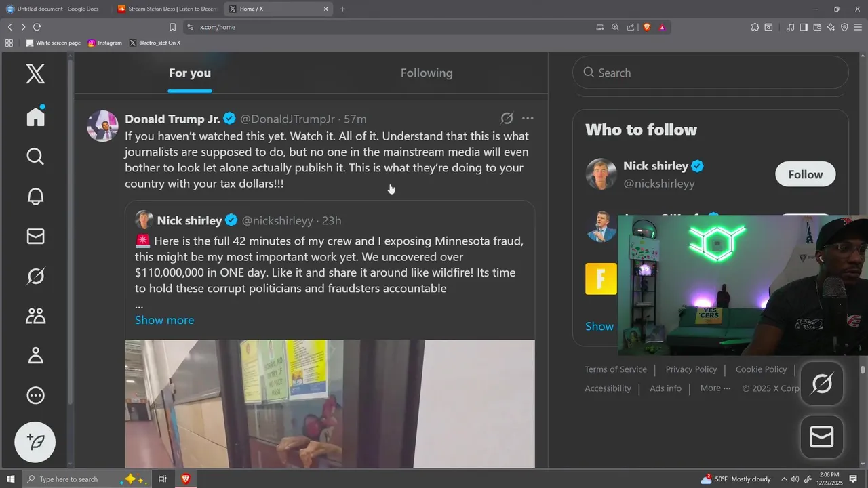868x488 pixels.
Task: Click the address bar URL x.com/home
Action: 218,27
